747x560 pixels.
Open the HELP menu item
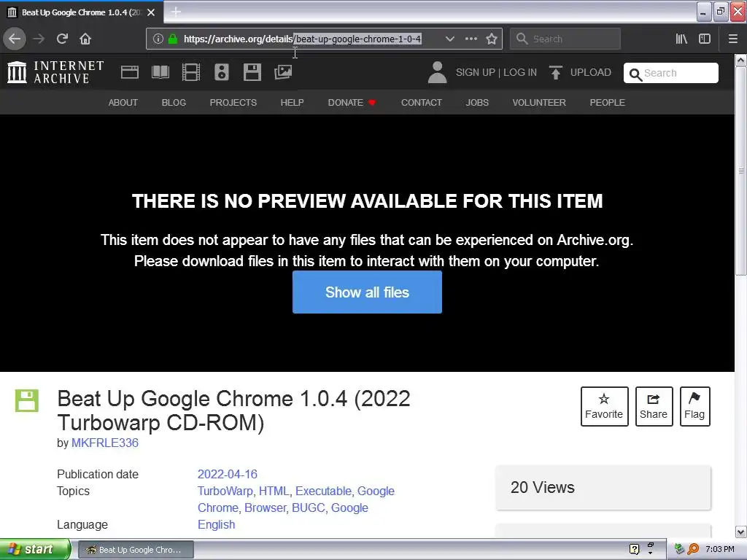[292, 102]
